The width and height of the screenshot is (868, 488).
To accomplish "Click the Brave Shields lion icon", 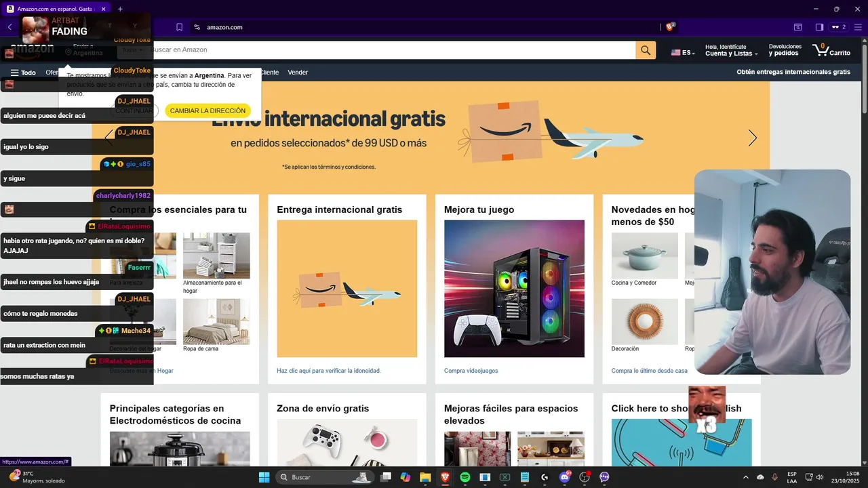I will click(x=670, y=27).
